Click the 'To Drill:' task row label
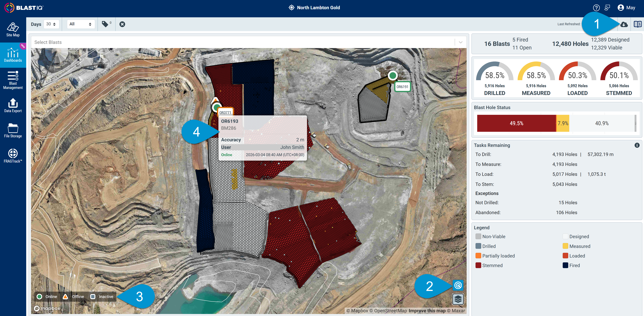The height and width of the screenshot is (316, 644). click(483, 154)
